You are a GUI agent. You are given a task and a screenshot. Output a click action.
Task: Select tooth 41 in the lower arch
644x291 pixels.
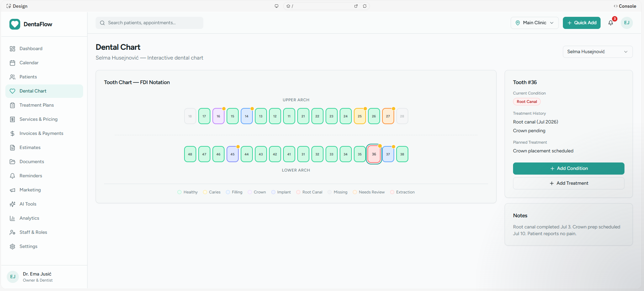click(x=289, y=154)
